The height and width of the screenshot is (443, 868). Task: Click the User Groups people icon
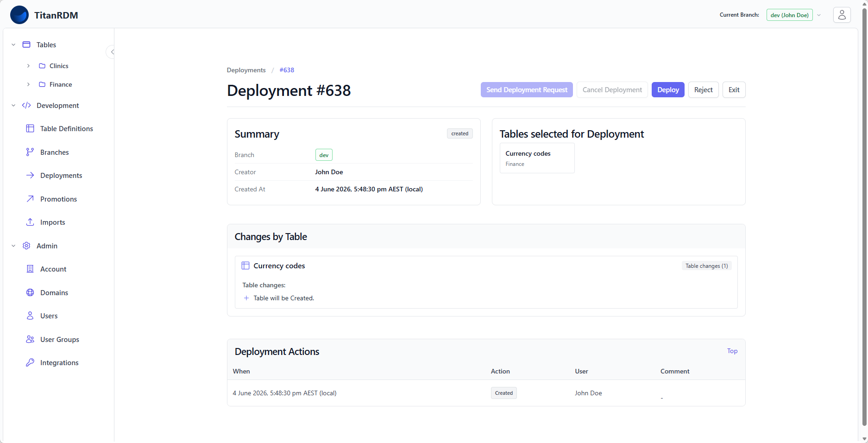point(30,339)
